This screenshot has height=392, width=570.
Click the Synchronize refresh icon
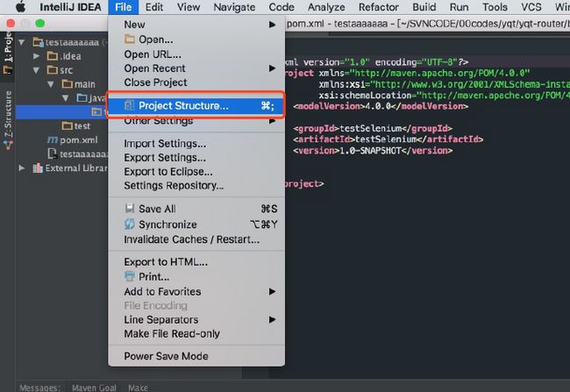point(130,224)
